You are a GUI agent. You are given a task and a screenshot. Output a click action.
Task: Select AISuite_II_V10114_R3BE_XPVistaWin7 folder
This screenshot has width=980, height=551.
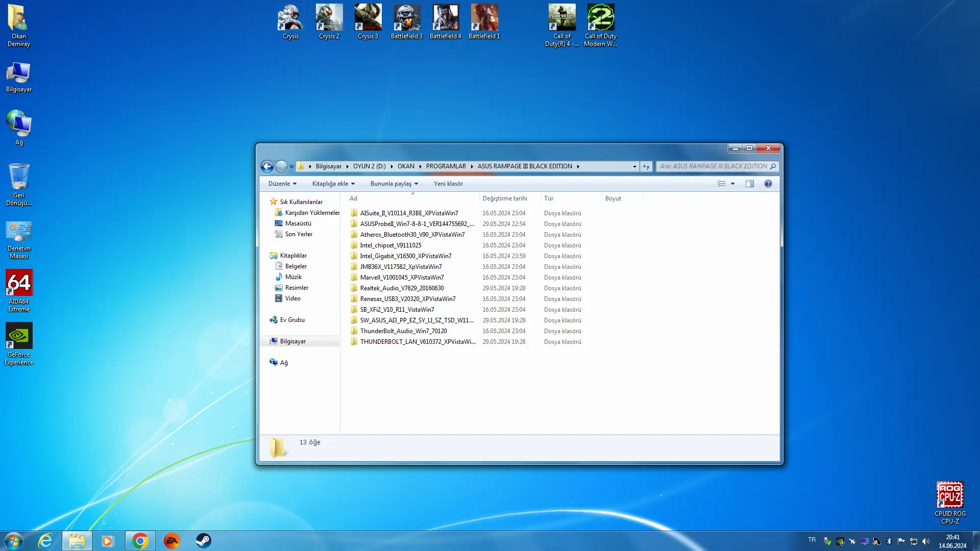(409, 213)
